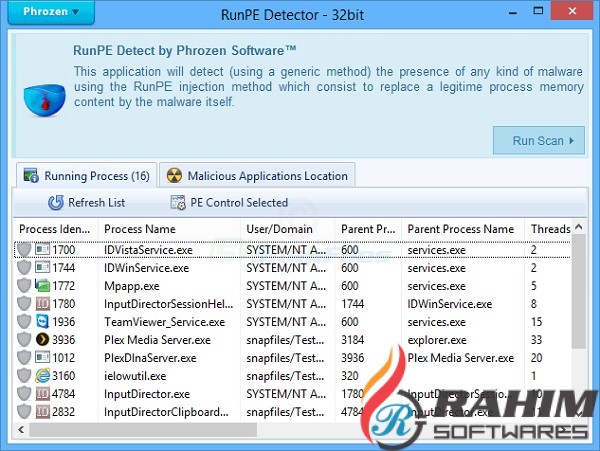
Task: Click shield icon for process 1936
Action: pos(24,322)
